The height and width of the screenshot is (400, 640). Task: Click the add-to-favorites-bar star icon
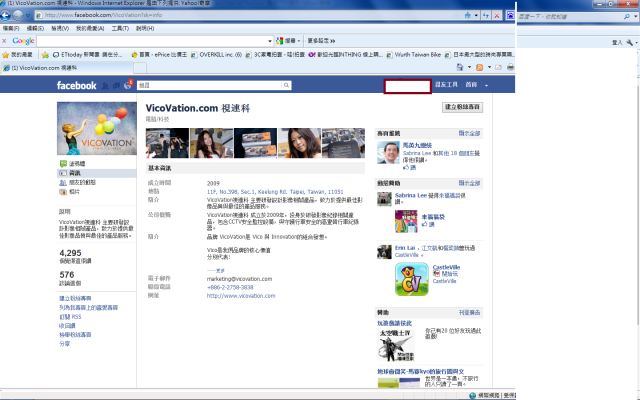45,55
